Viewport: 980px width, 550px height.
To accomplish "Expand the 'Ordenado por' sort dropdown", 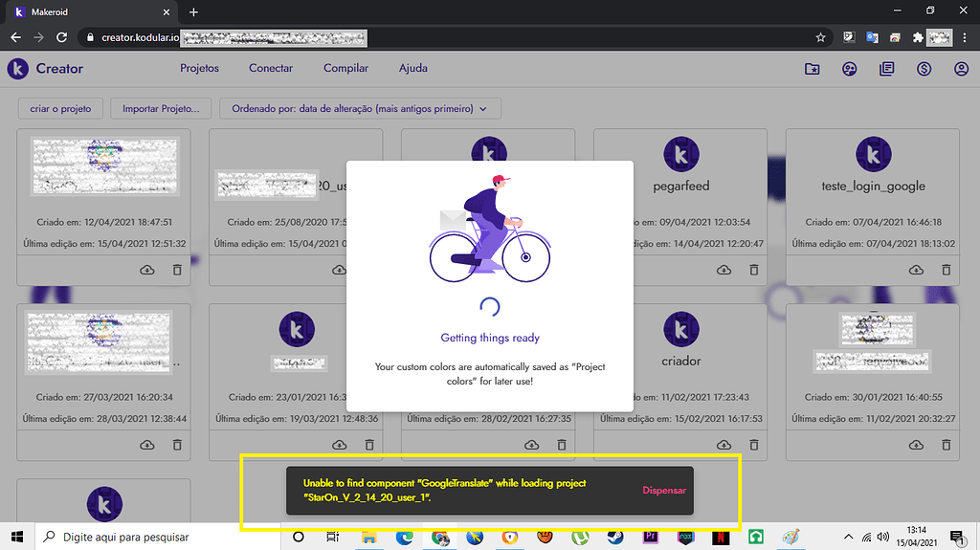I will pyautogui.click(x=360, y=109).
